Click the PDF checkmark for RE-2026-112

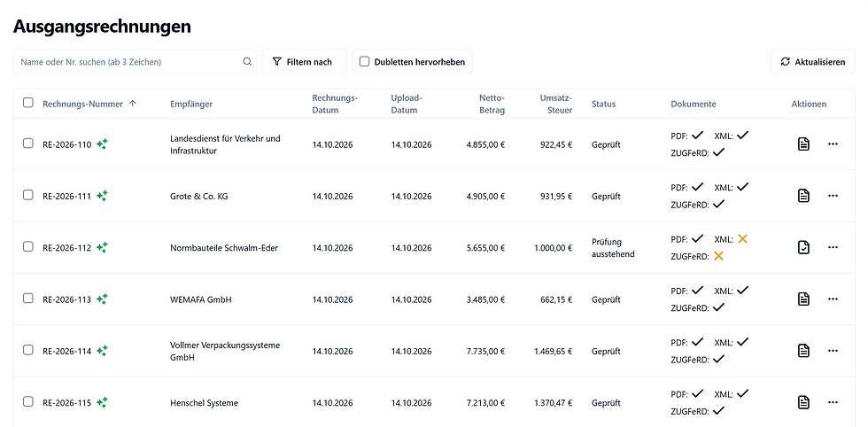tap(698, 238)
